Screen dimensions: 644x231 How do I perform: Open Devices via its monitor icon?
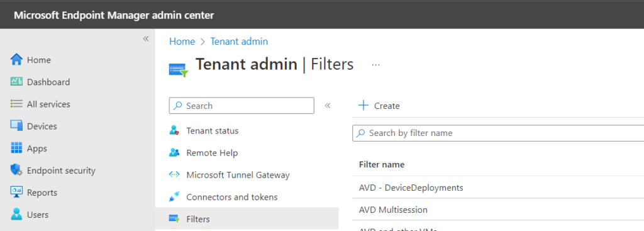[16, 126]
